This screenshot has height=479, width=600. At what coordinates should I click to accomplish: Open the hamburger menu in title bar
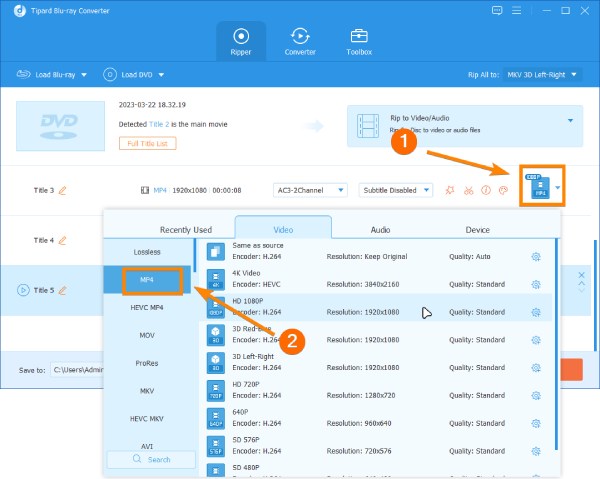pos(517,11)
